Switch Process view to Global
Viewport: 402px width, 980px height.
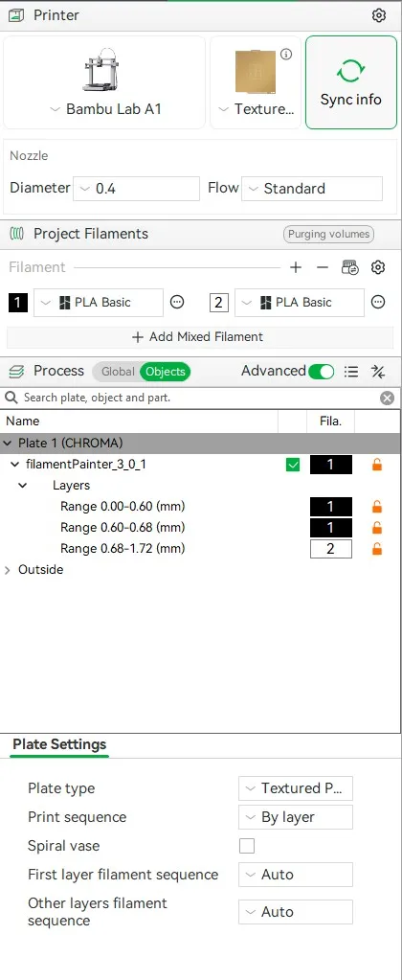(118, 372)
